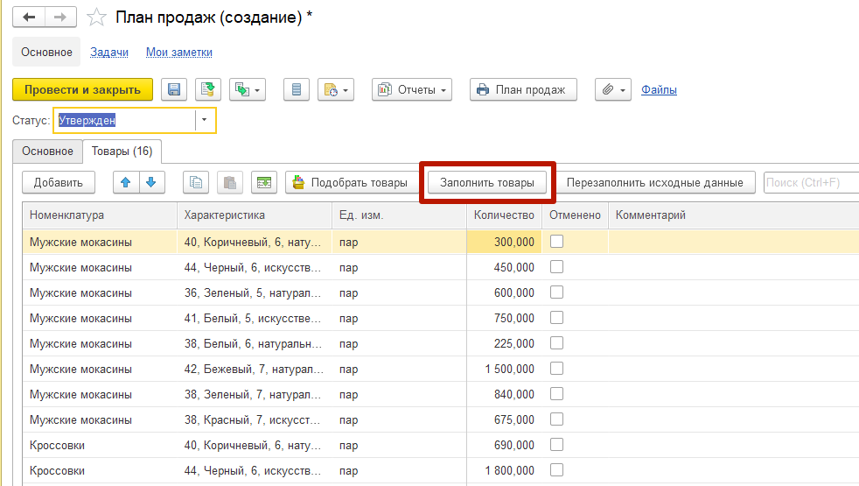
Task: Check Отменено for the 1 500,000 row
Action: [x=557, y=368]
